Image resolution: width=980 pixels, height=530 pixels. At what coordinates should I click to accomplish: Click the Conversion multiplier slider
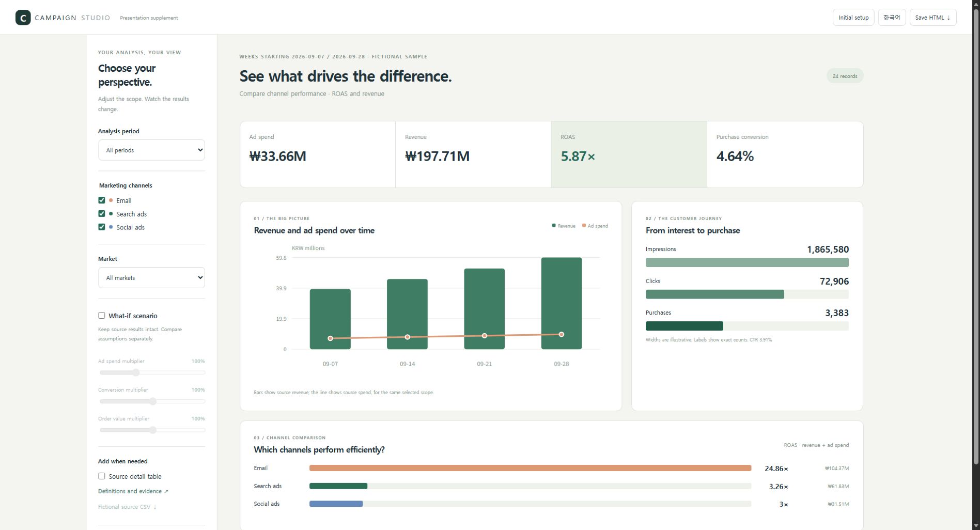(152, 401)
